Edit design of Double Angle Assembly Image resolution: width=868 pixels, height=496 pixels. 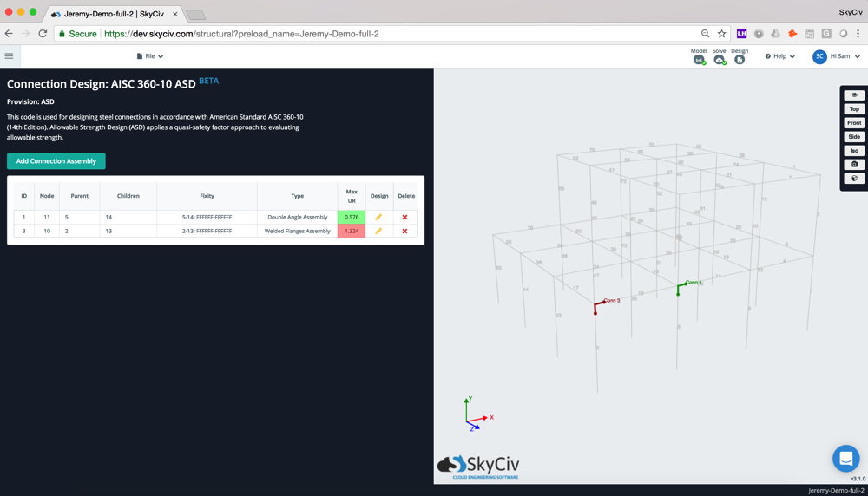pyautogui.click(x=378, y=217)
